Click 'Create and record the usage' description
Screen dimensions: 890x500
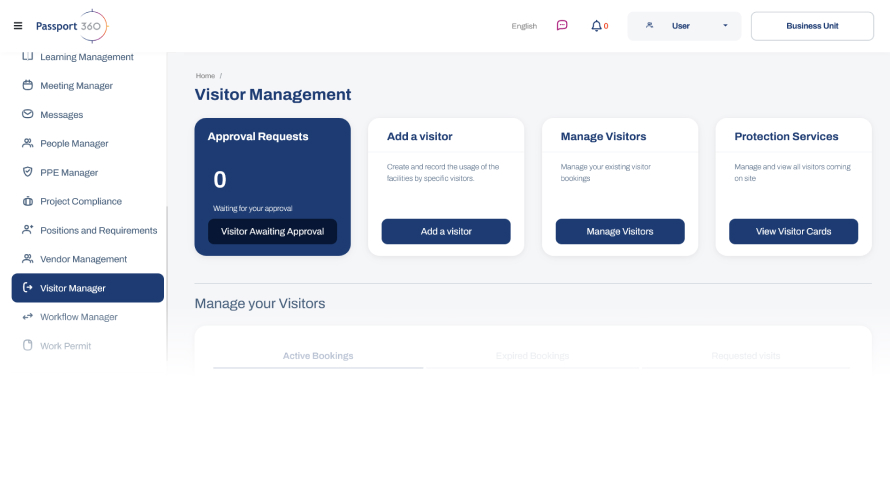(443, 173)
